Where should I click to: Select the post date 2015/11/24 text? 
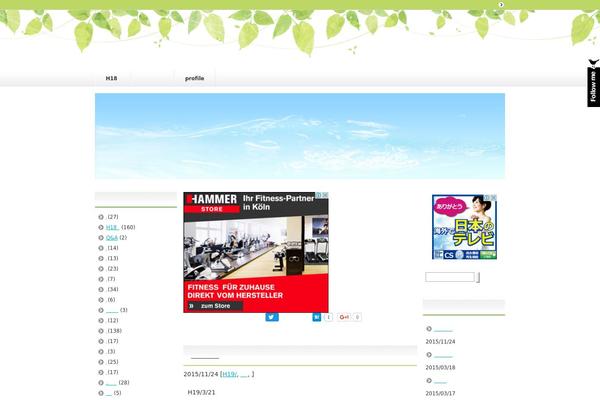(x=201, y=374)
